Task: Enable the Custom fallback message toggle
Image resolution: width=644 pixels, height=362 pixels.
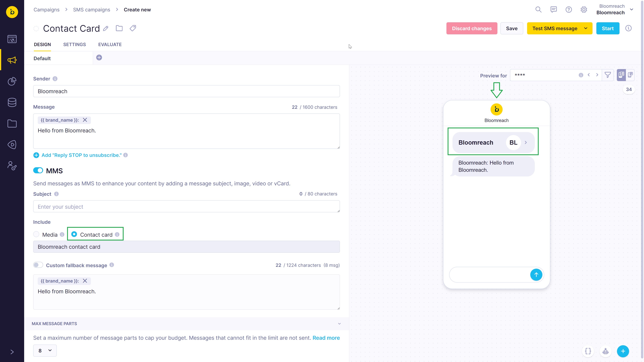Action: (38, 265)
